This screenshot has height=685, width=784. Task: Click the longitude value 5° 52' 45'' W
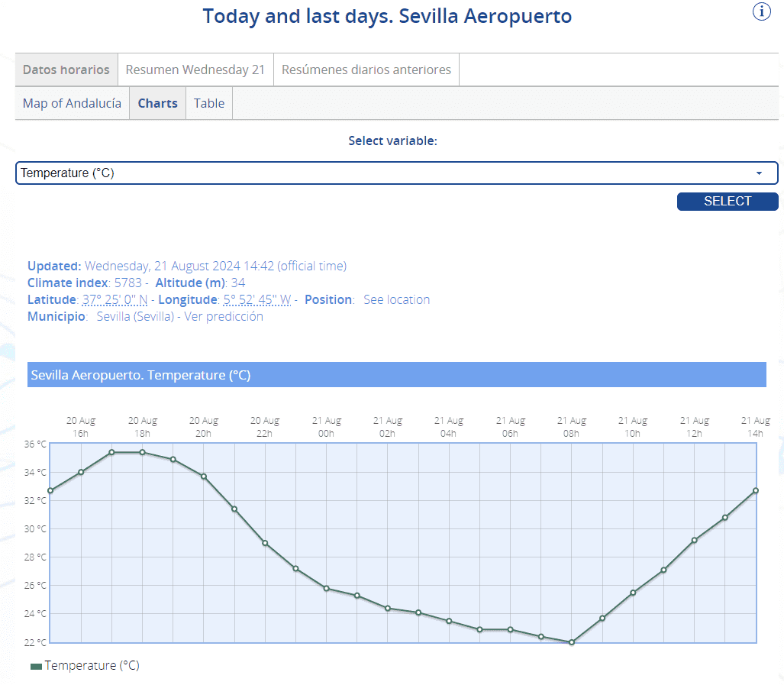[x=256, y=299]
